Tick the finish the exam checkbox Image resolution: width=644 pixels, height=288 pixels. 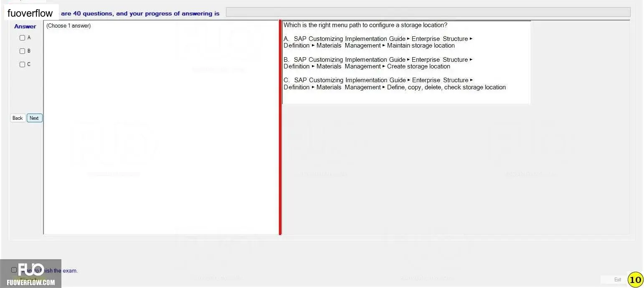[14, 270]
